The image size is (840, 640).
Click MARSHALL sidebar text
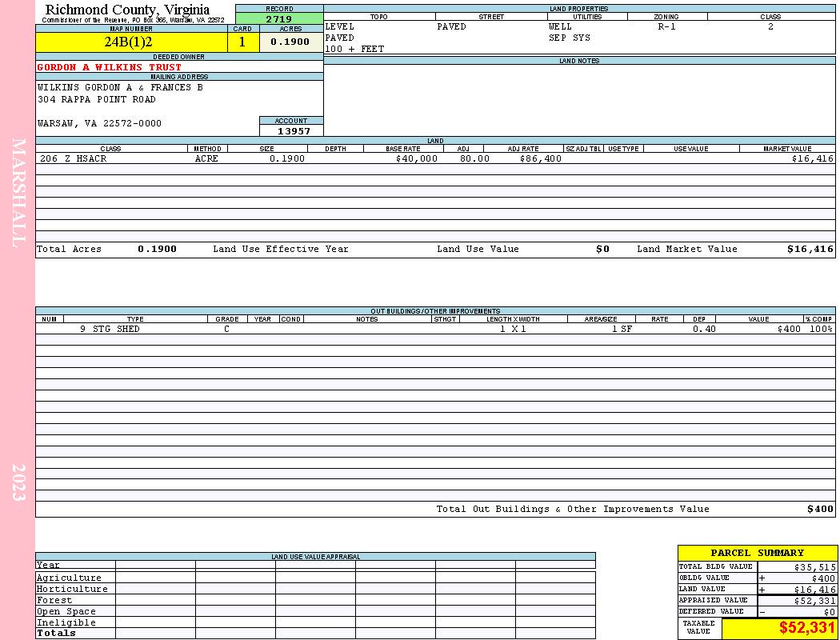18,192
